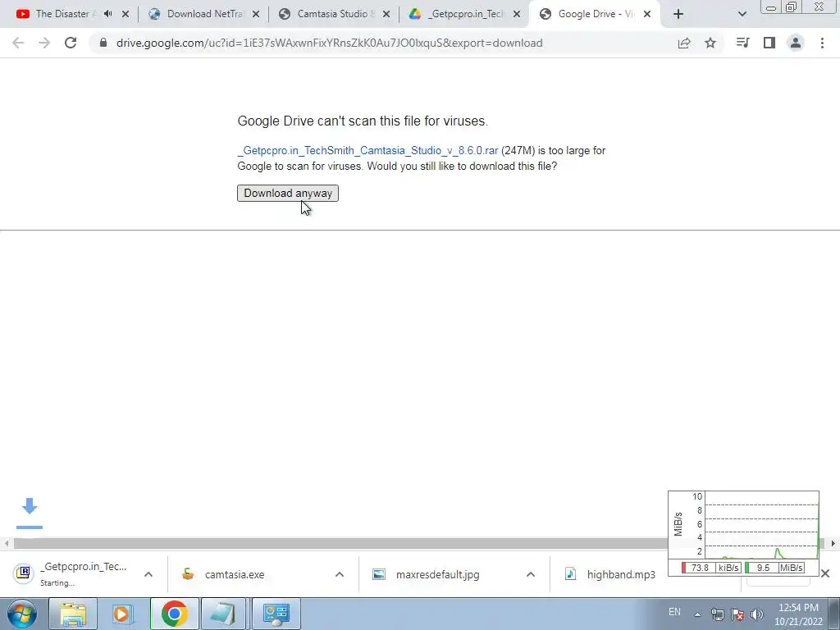Click the EN language indicator
This screenshot has height=630, width=840.
[674, 612]
